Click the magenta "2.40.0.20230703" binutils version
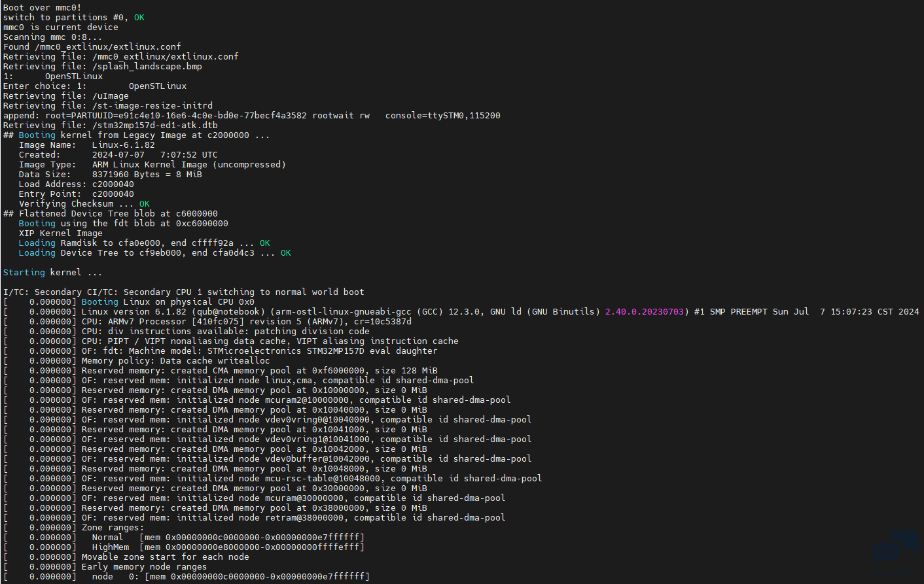This screenshot has height=584, width=924. pos(645,312)
